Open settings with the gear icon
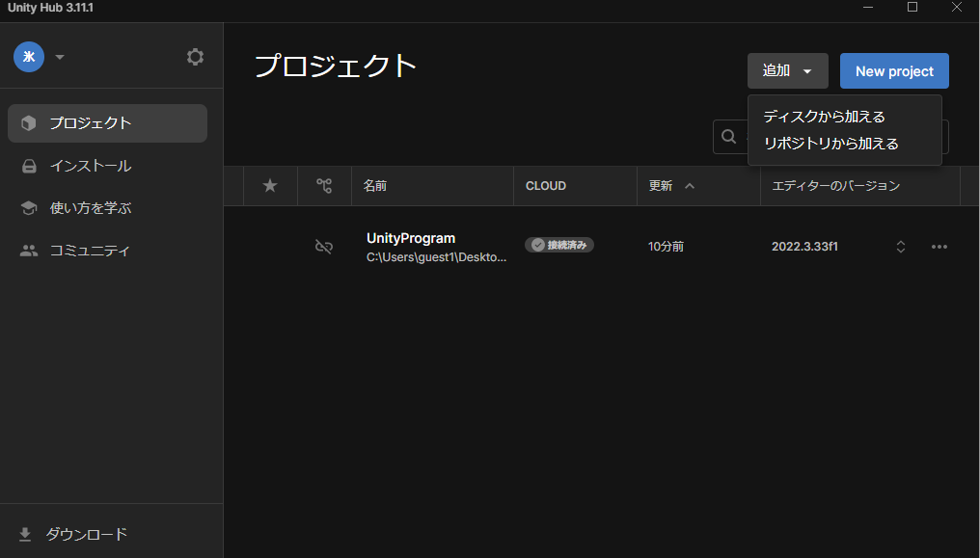Screen dimensions: 980x558 [x=195, y=57]
